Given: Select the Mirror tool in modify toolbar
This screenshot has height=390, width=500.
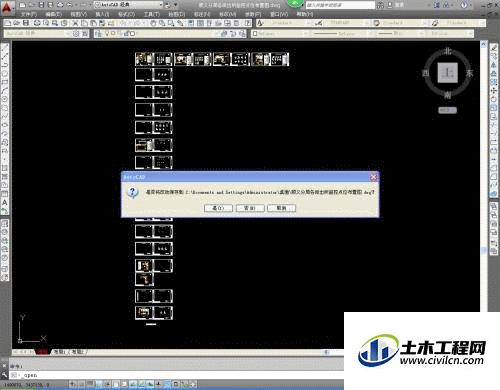Looking at the screenshot, I should click(x=494, y=65).
